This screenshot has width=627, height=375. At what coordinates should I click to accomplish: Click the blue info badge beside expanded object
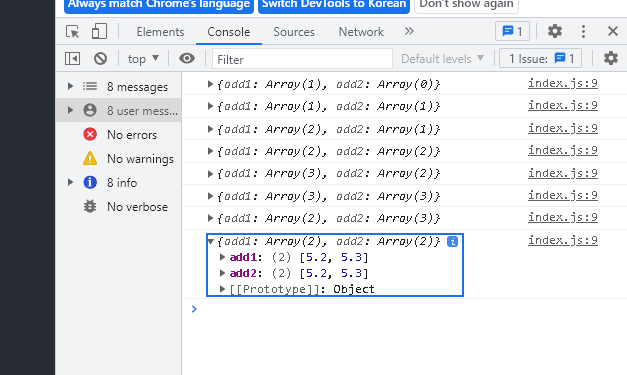click(452, 241)
